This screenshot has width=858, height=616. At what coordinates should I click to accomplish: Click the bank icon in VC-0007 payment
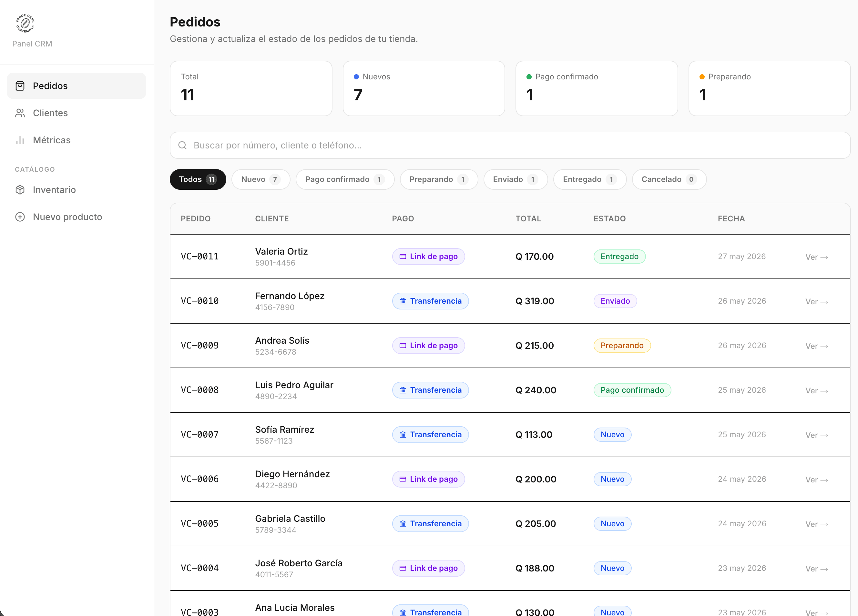tap(403, 435)
